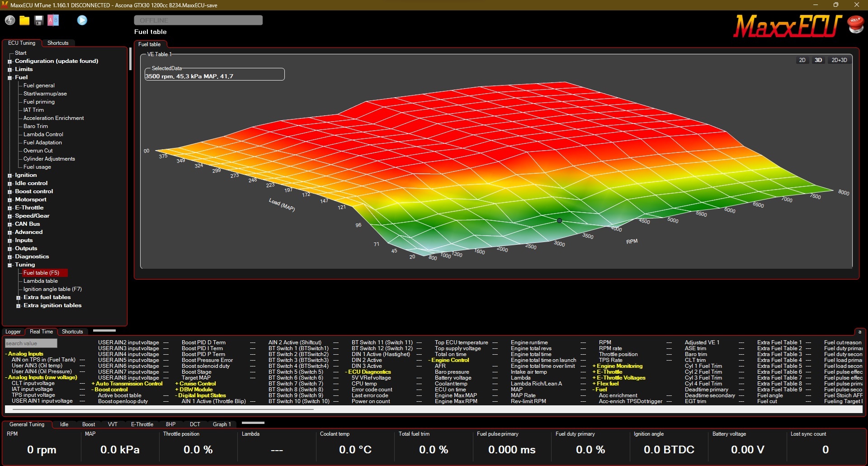Collapse the Fuel tree node

(9, 78)
